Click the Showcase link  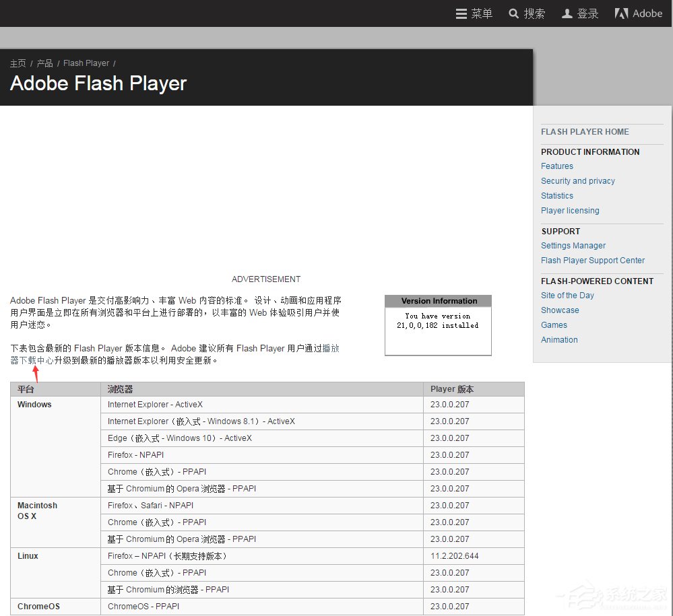click(x=560, y=310)
